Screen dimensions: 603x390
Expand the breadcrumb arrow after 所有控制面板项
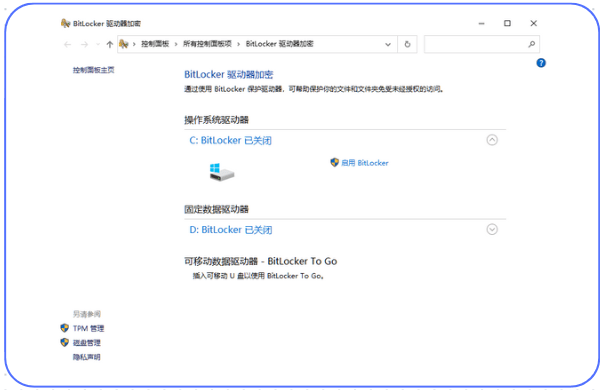(238, 44)
